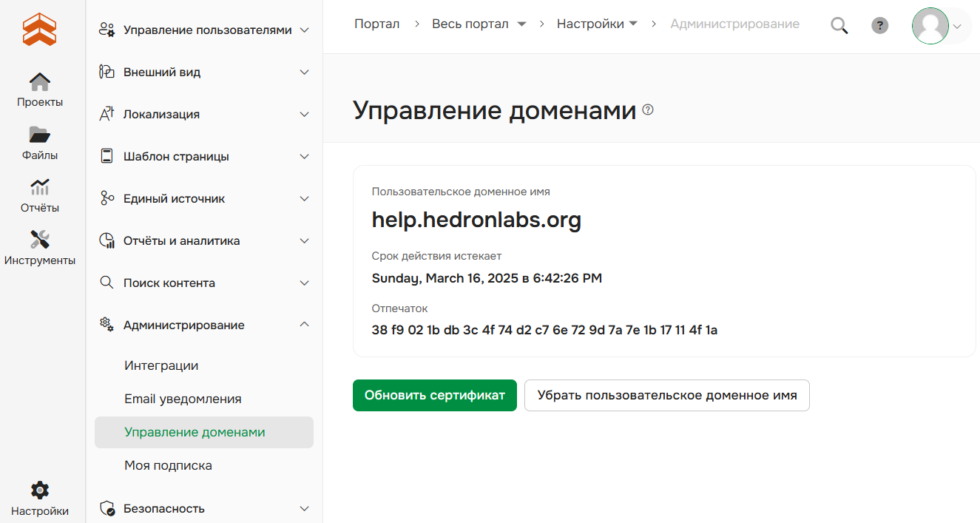Viewport: 980px width, 523px height.
Task: Open the user avatar menu
Action: coord(930,26)
